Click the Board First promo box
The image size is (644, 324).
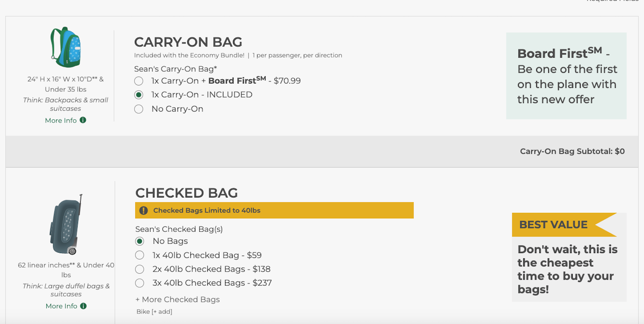point(566,76)
